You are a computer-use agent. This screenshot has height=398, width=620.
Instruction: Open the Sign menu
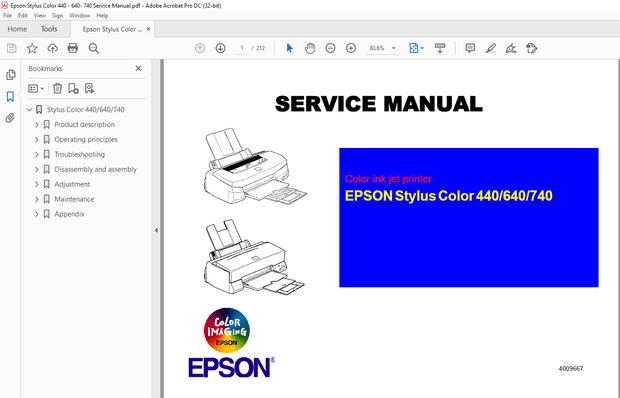click(57, 15)
